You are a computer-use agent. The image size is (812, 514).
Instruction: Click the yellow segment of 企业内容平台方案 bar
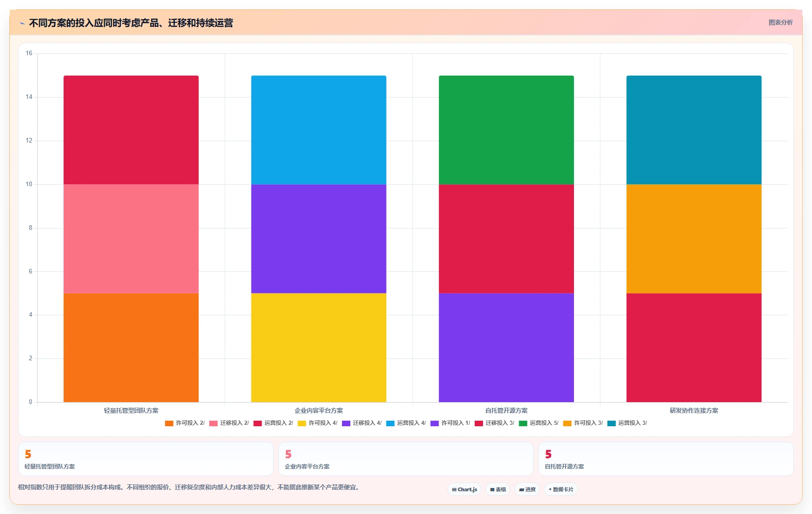[319, 348]
